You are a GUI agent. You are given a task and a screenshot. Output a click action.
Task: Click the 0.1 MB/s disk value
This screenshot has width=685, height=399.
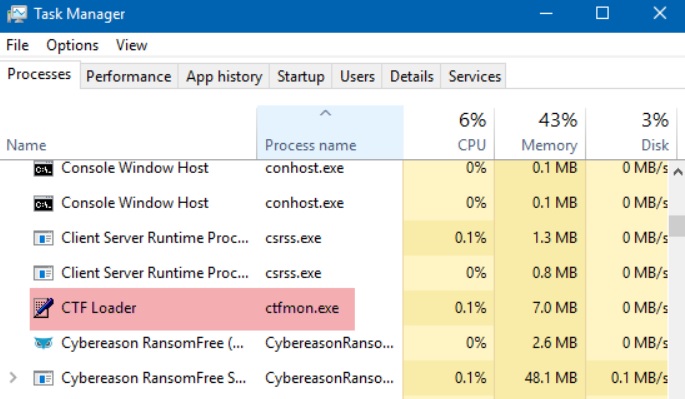639,378
